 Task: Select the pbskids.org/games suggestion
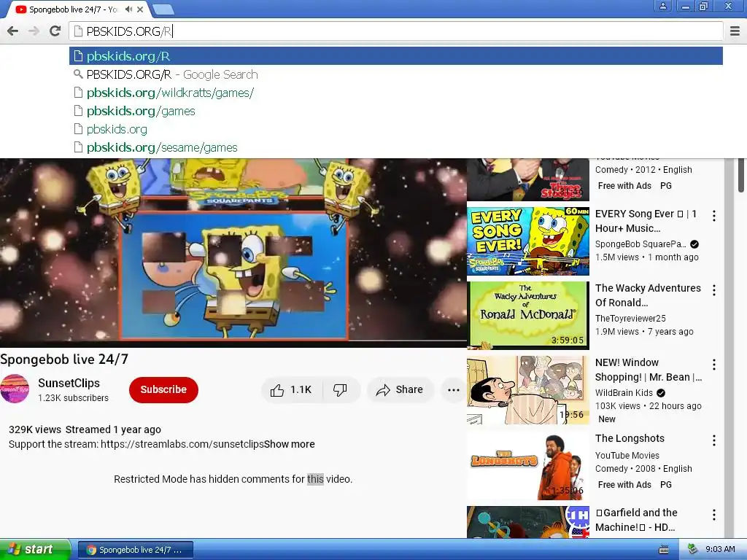pos(396,111)
